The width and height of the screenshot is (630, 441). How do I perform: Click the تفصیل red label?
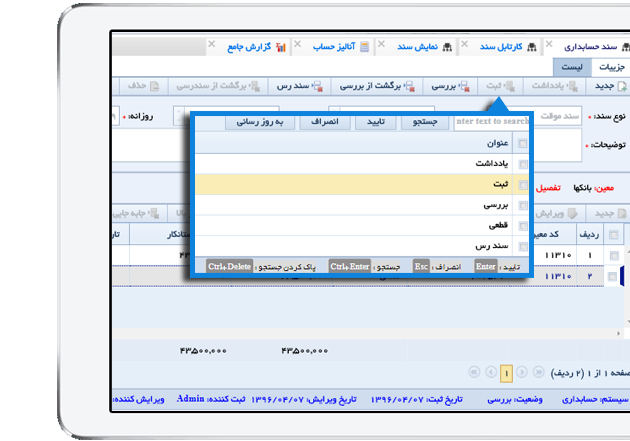tap(548, 188)
